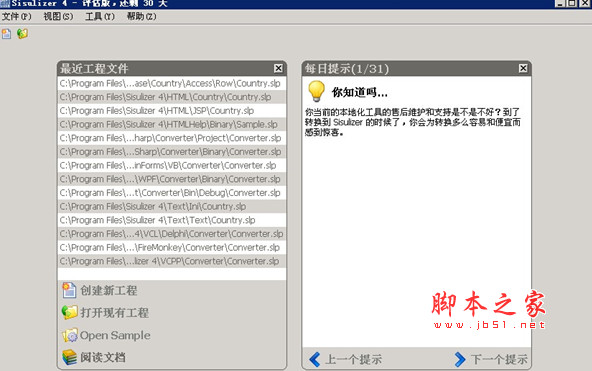Open Bin\Debug\Converter.slp recent file
Viewport: 592px width, 371px height.
(x=172, y=193)
